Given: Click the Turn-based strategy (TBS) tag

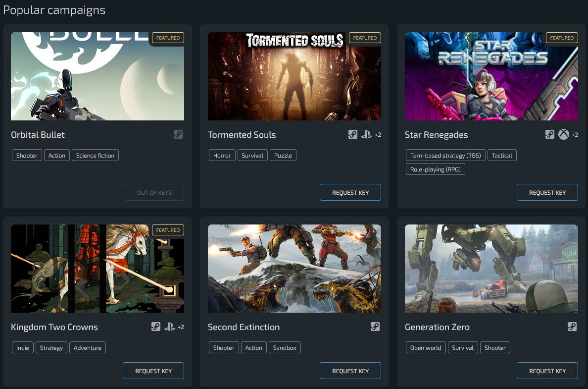Looking at the screenshot, I should pyautogui.click(x=445, y=155).
